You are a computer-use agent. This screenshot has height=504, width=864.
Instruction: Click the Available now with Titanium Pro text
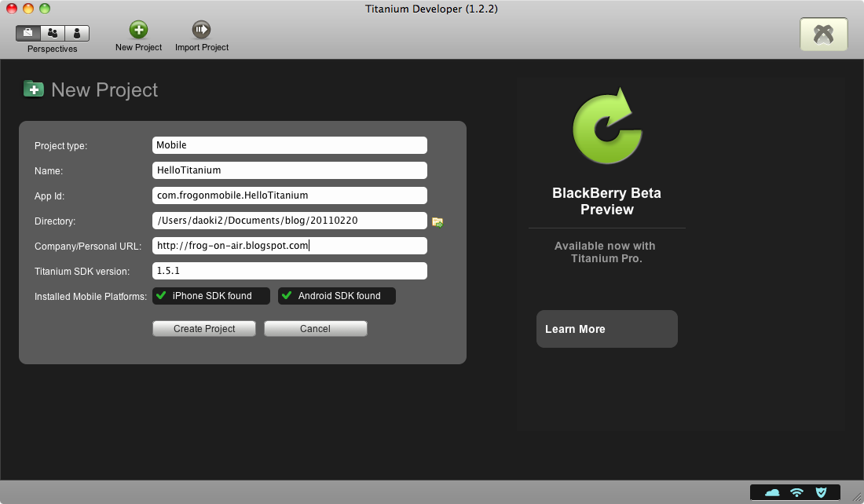(606, 252)
